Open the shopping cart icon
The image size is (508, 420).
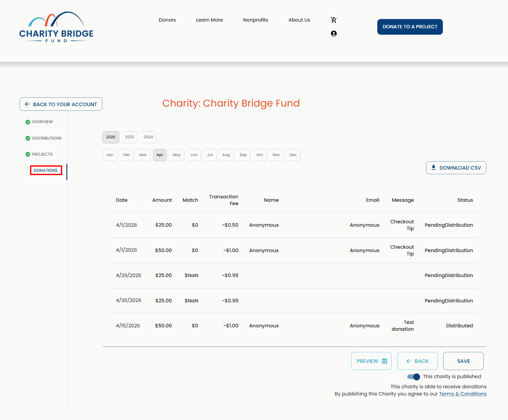[334, 20]
